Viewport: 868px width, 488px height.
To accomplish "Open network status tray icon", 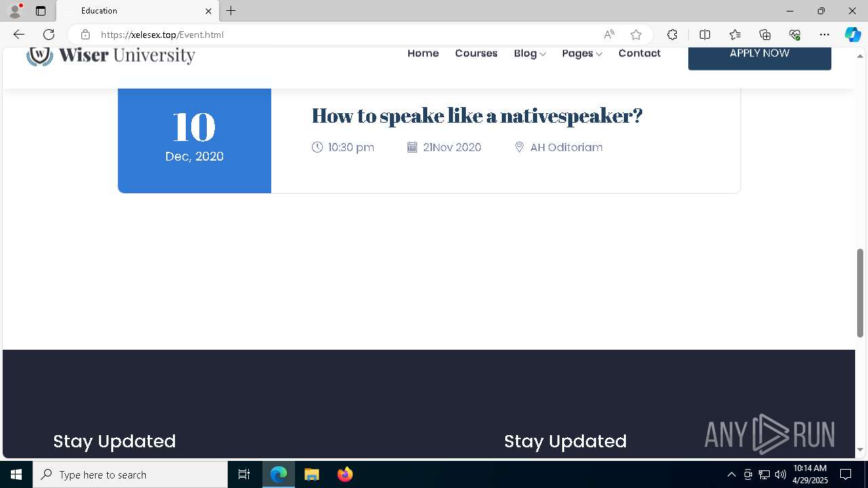I will point(764,474).
